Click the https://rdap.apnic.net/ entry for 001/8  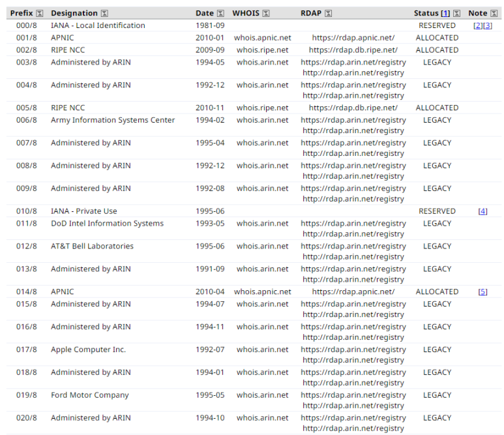353,38
